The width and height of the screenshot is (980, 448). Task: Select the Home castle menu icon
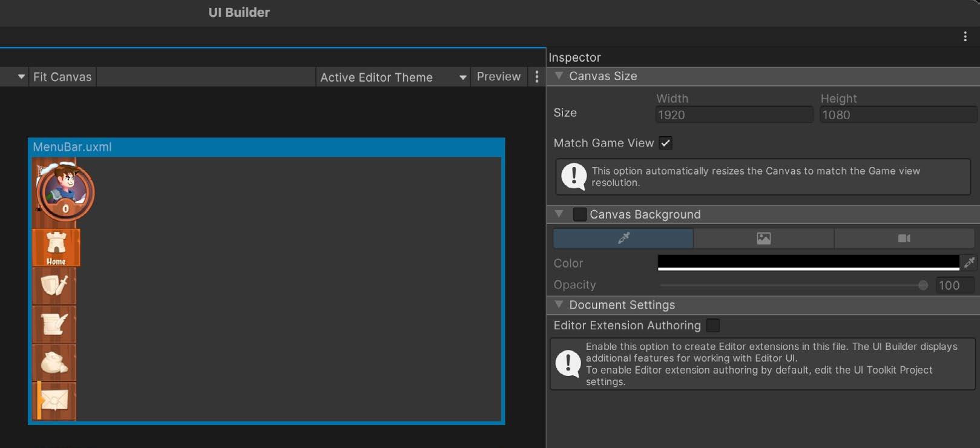point(56,248)
